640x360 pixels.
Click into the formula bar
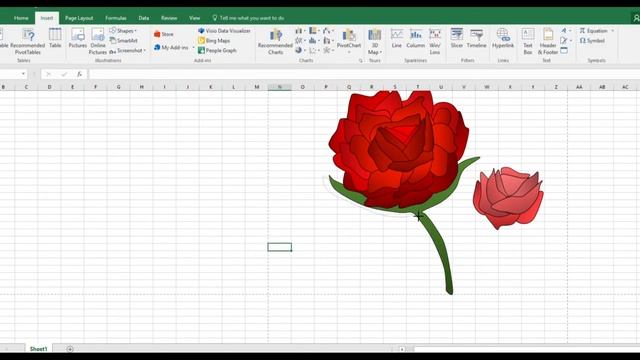363,74
